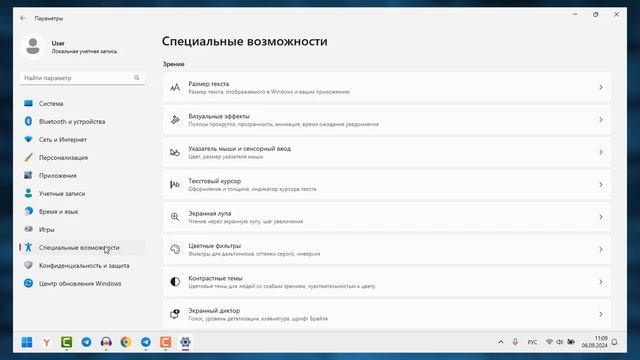640x360 pixels.
Task: Expand Текстовый курсор row chevron
Action: pos(600,184)
